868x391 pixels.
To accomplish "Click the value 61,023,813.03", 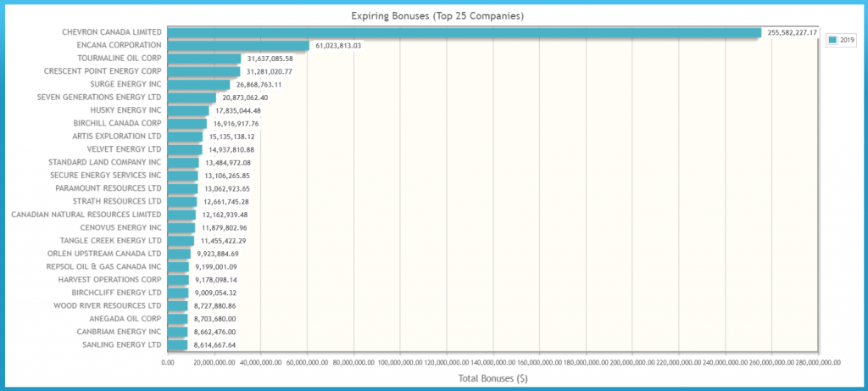I will [338, 46].
